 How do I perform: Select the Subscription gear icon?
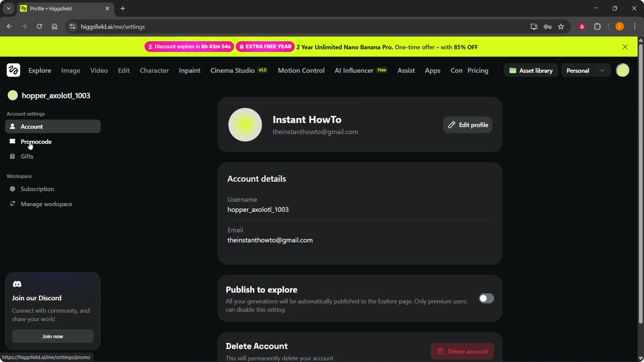[x=12, y=189]
